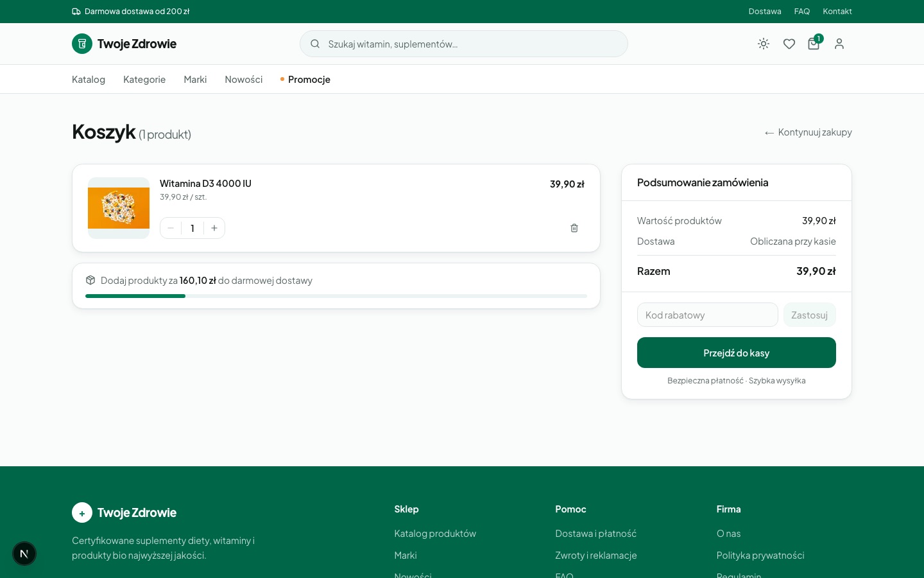Open the wishlist heart icon
Image resolution: width=924 pixels, height=578 pixels.
click(x=789, y=44)
